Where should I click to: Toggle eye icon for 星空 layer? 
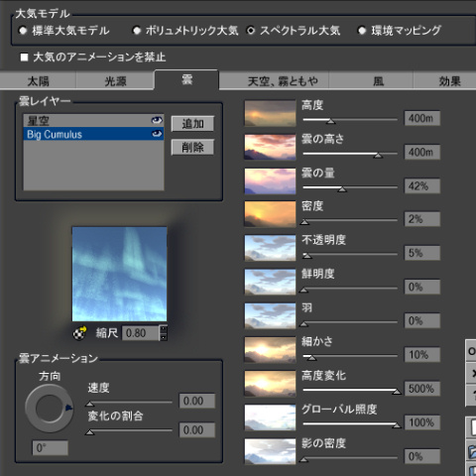(157, 120)
